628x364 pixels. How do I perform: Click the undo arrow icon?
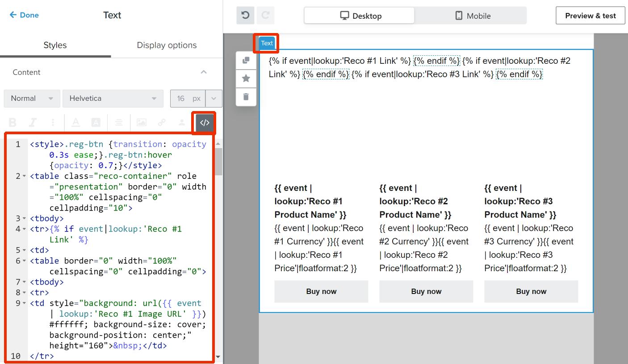(245, 16)
